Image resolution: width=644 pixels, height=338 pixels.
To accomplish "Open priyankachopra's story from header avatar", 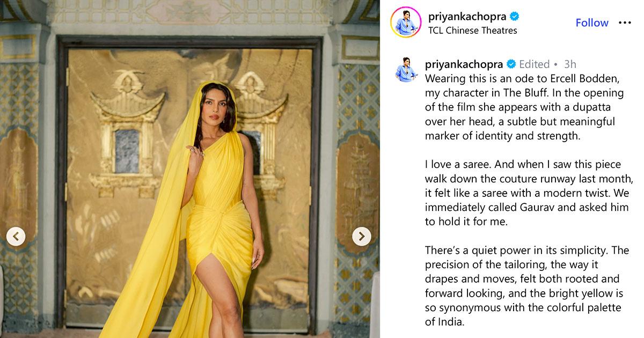I will [x=406, y=23].
